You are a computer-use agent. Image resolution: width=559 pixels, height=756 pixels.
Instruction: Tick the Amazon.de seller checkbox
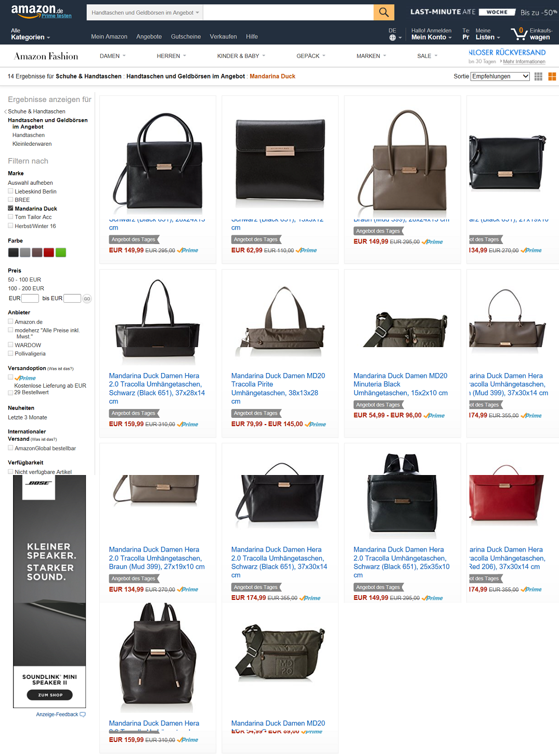[10, 322]
